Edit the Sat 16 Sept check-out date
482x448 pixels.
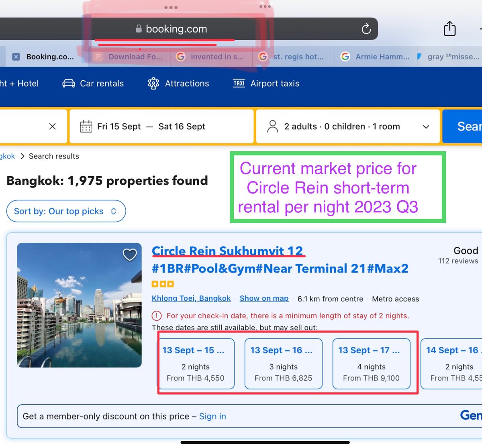click(x=182, y=126)
